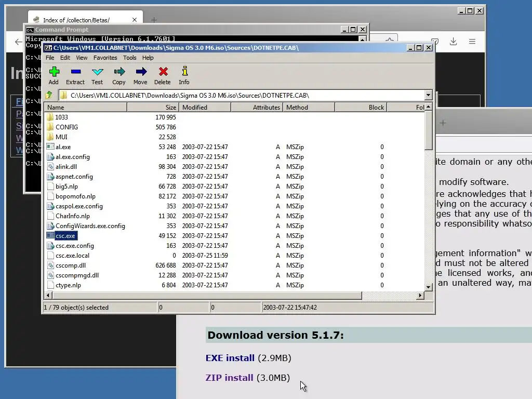Select the CONFIG folder icon

point(50,127)
